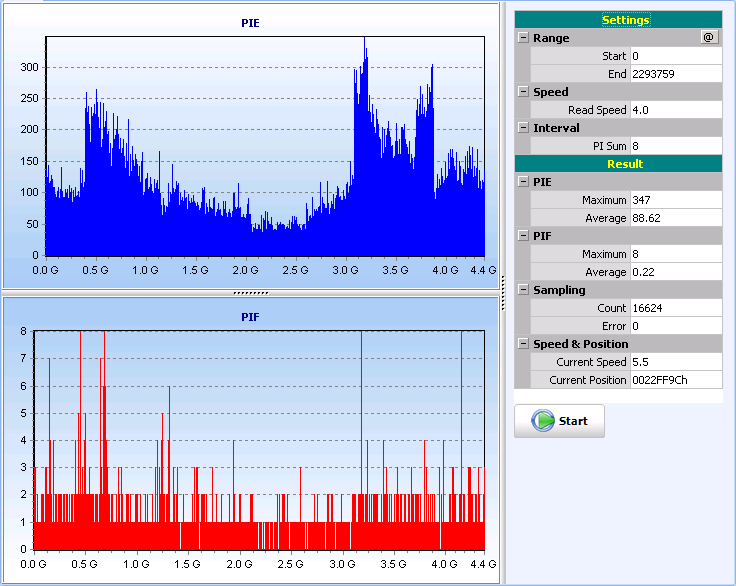Select the Current Position value cell
Viewport: 736px width, 586px height.
click(x=675, y=380)
